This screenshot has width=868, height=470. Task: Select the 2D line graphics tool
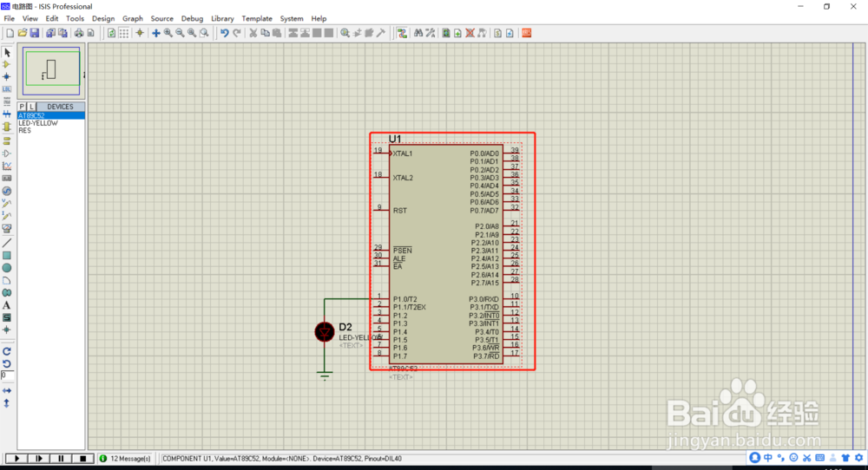pos(7,244)
